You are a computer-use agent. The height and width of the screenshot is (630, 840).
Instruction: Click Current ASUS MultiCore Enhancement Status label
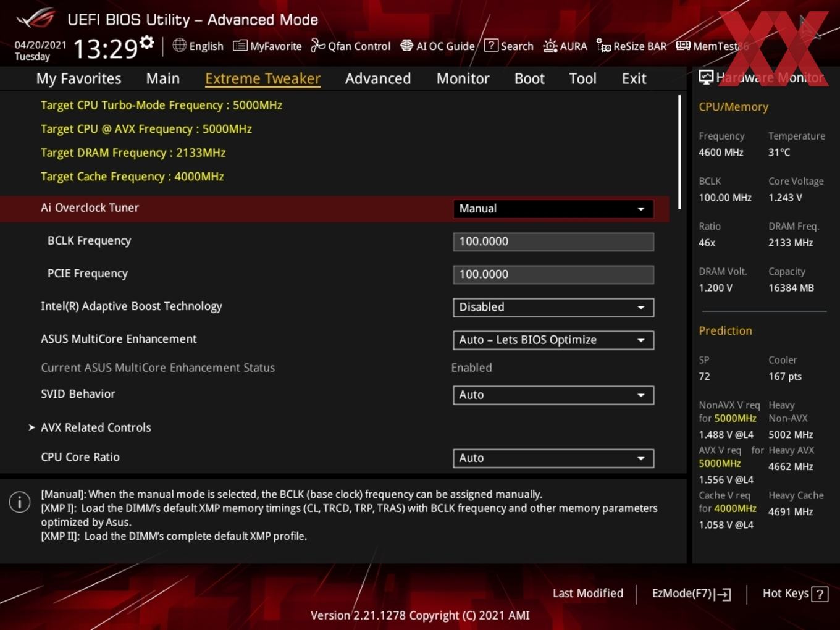pyautogui.click(x=157, y=367)
